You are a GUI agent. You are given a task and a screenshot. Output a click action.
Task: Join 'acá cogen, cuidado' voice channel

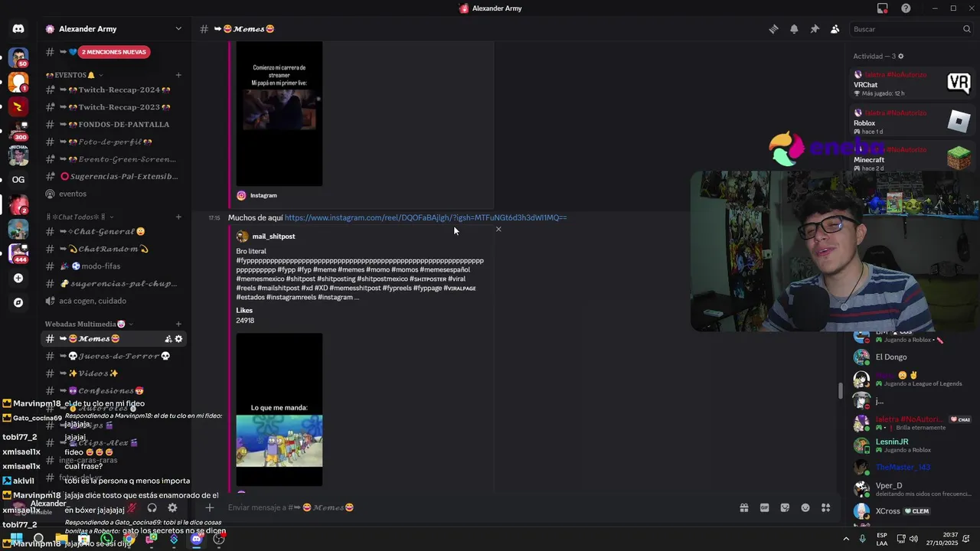(114, 301)
